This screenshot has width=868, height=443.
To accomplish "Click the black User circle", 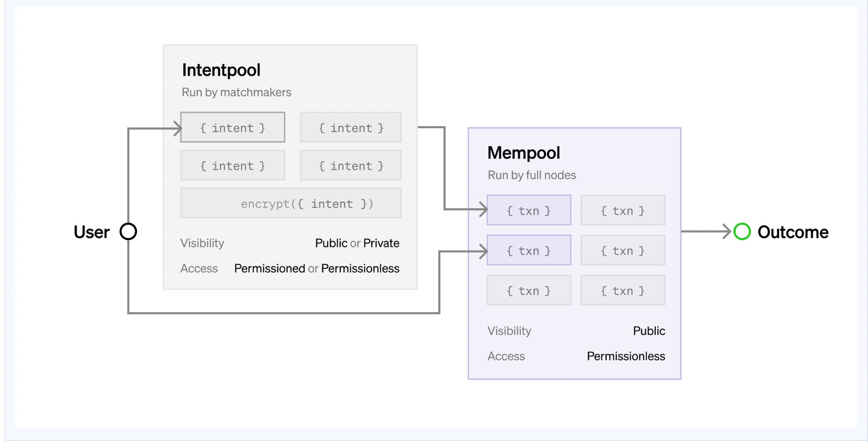I will (128, 231).
